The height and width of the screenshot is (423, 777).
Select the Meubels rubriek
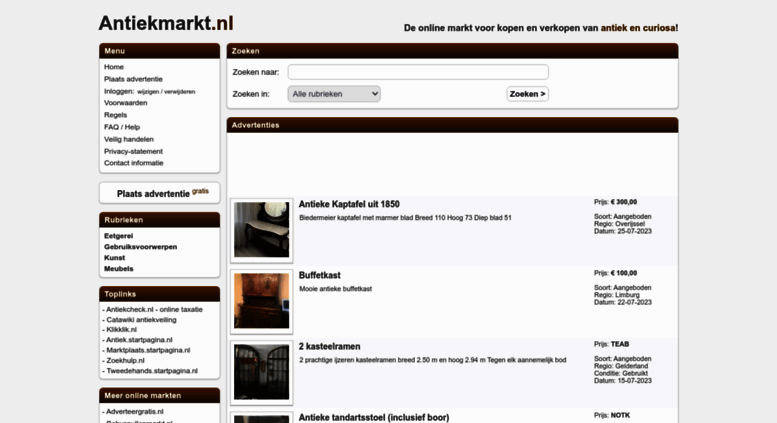118,268
